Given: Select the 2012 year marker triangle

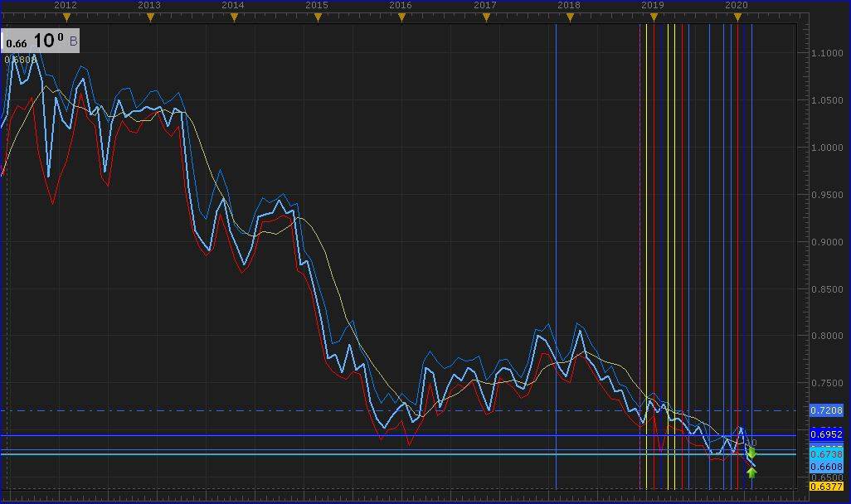Looking at the screenshot, I should 66,17.
